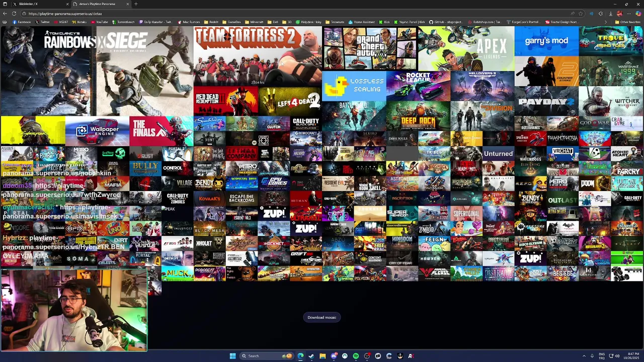Viewport: 644px width, 362px height.
Task: Launch Steam from the taskbar
Action: click(311, 356)
